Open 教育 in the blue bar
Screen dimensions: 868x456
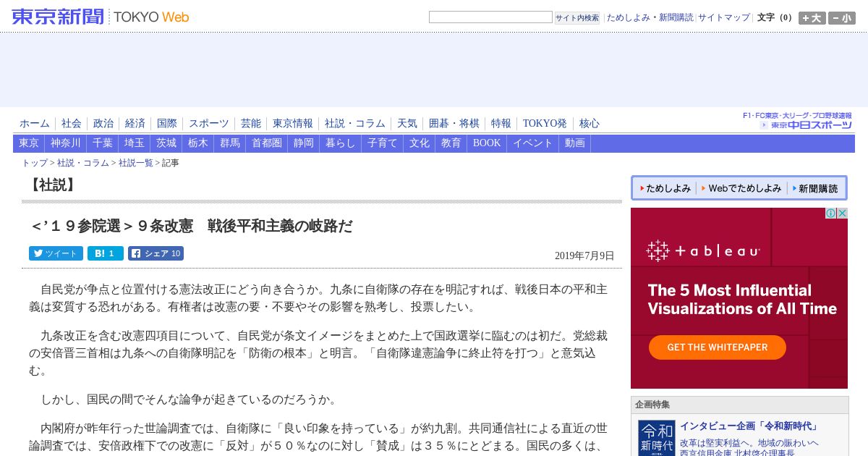tap(451, 143)
